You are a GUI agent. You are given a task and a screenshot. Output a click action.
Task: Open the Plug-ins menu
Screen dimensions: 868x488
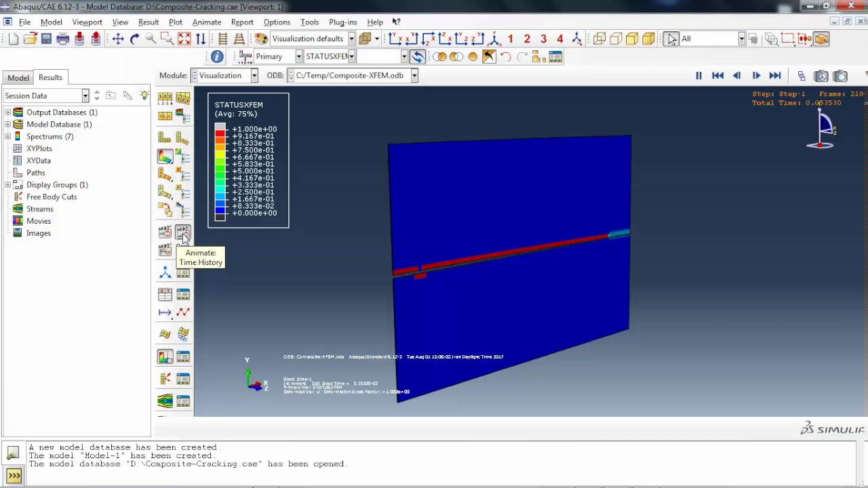(x=342, y=22)
